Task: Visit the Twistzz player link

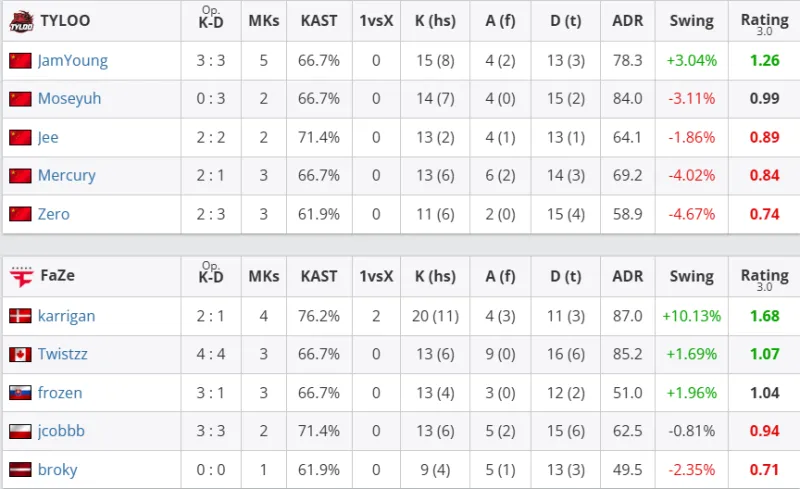Action: point(65,354)
